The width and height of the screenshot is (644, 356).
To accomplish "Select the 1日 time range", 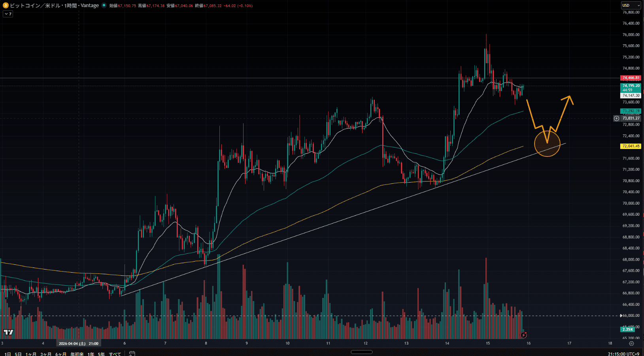I will 8,354.
